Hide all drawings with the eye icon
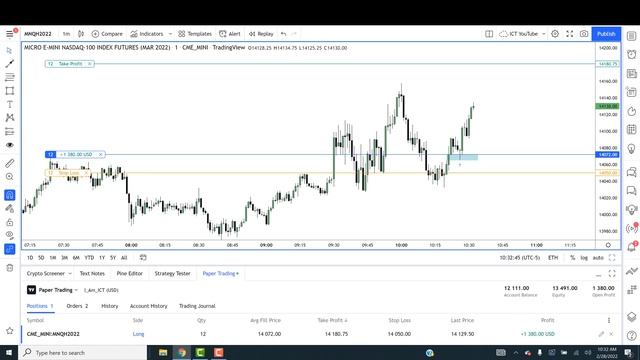 click(x=9, y=235)
